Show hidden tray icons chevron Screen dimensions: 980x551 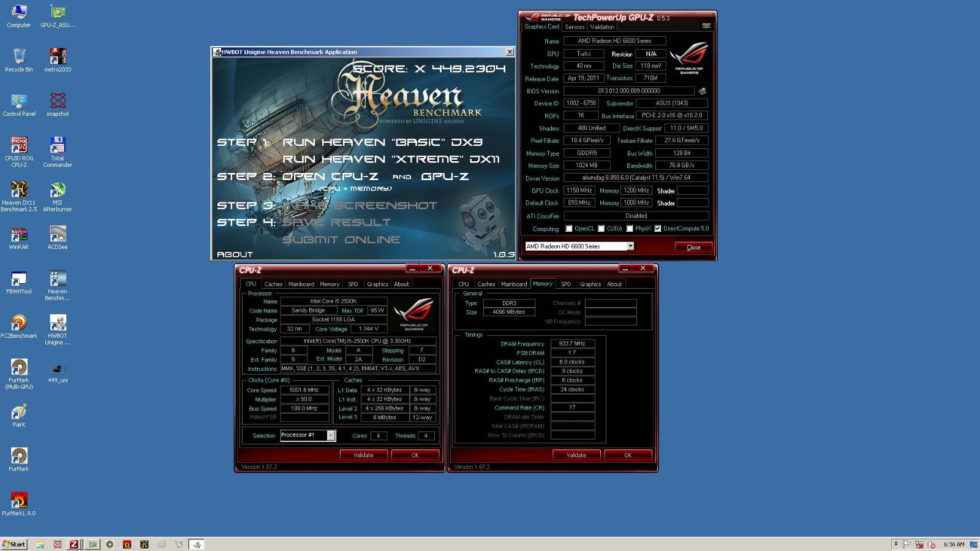[895, 544]
